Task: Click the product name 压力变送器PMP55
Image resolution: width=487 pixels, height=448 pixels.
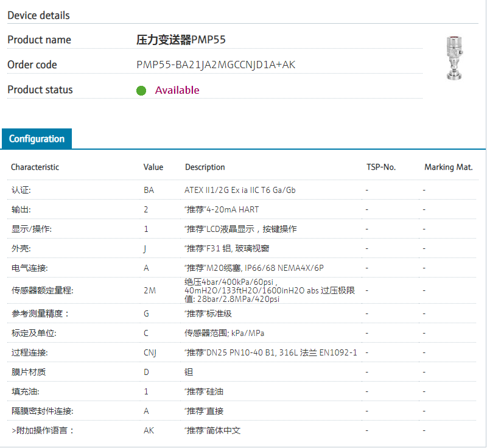Action: pos(181,40)
